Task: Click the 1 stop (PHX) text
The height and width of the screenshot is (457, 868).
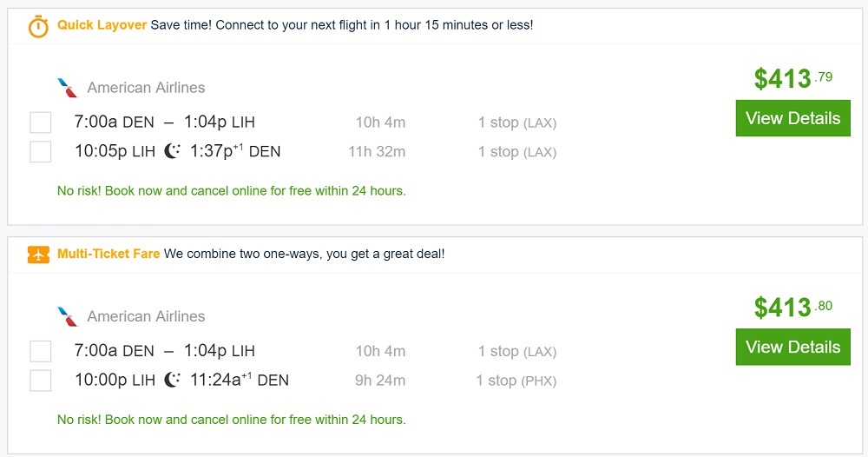Action: click(516, 381)
